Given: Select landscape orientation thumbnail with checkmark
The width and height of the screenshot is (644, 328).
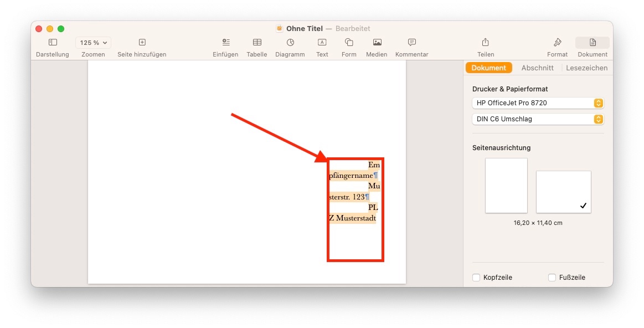Looking at the screenshot, I should pos(564,192).
